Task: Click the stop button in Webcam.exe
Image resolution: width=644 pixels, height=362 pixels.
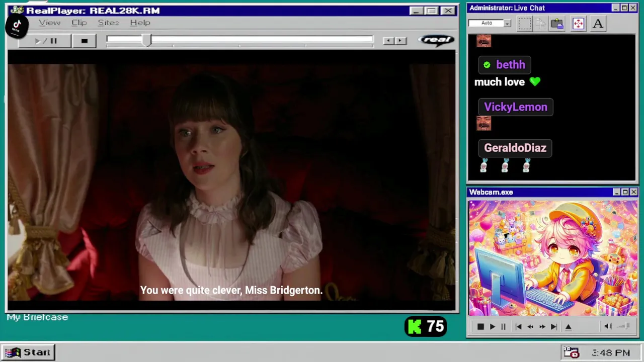Action: pyautogui.click(x=480, y=327)
